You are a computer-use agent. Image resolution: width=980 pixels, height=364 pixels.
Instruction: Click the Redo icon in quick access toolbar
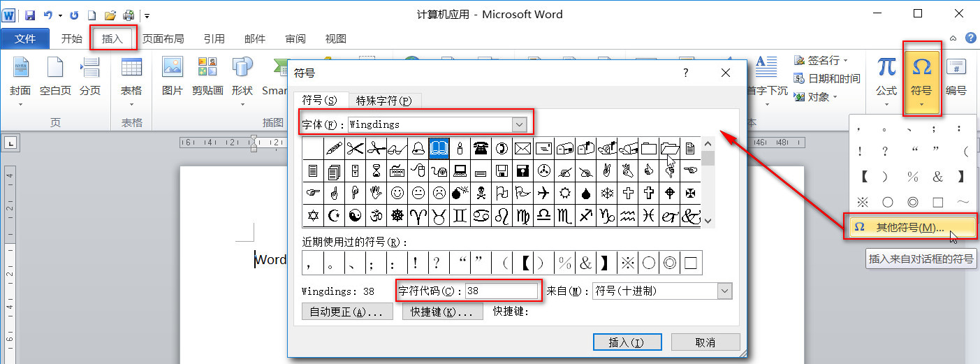point(75,15)
